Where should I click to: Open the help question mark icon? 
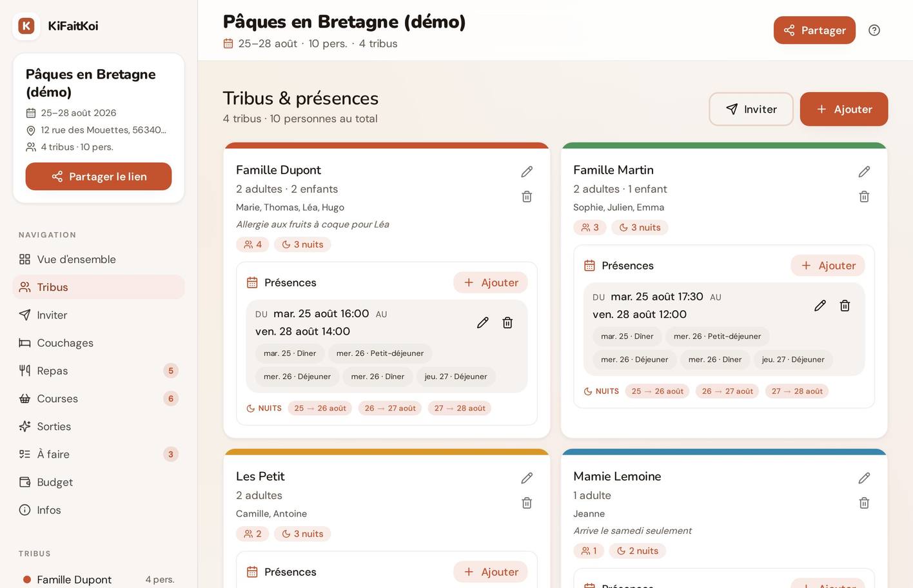[874, 30]
